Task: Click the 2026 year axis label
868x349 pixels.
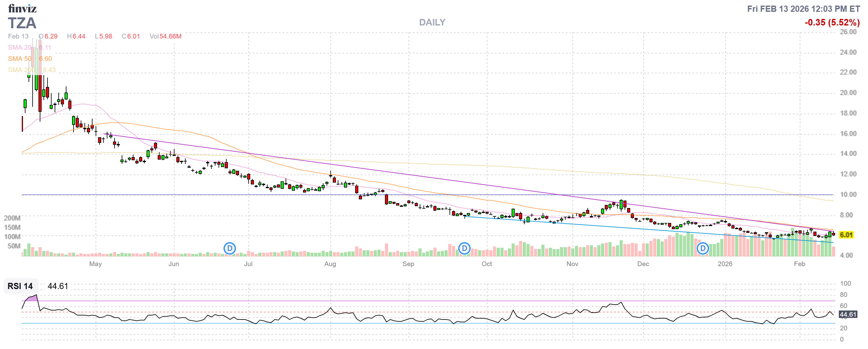Action: (x=725, y=264)
